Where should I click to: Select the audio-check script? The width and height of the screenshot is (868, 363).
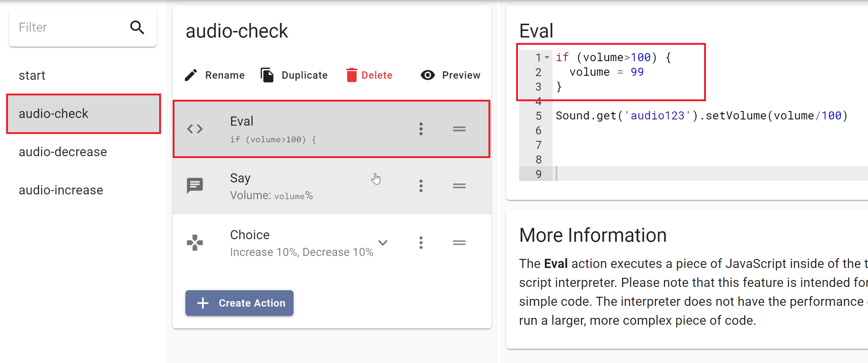83,114
